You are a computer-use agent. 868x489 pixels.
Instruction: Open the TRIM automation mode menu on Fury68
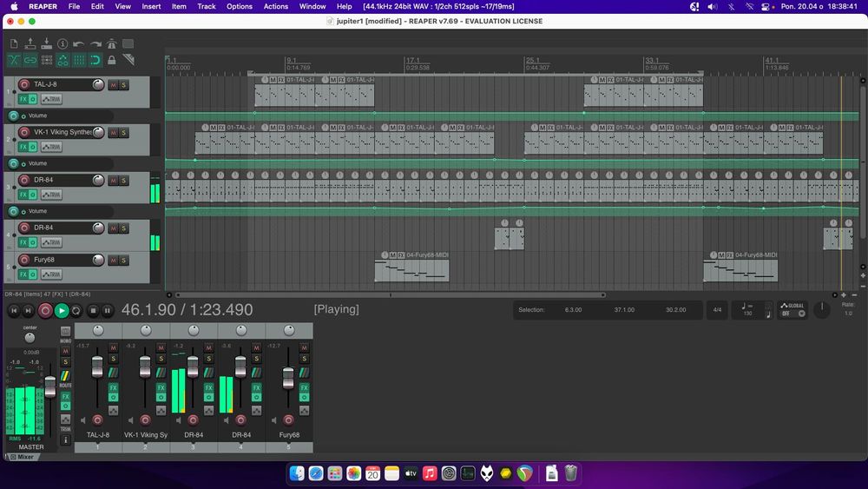(x=51, y=274)
